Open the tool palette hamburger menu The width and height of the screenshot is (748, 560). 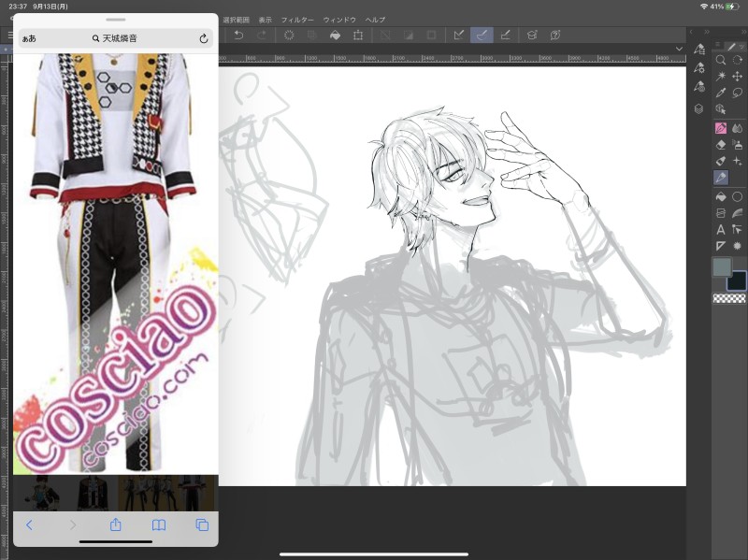(x=717, y=45)
